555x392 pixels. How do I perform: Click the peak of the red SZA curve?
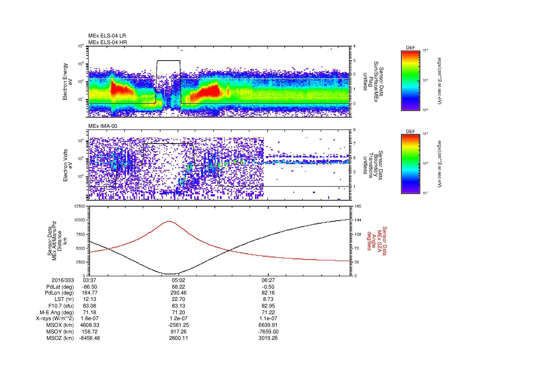pos(169,221)
